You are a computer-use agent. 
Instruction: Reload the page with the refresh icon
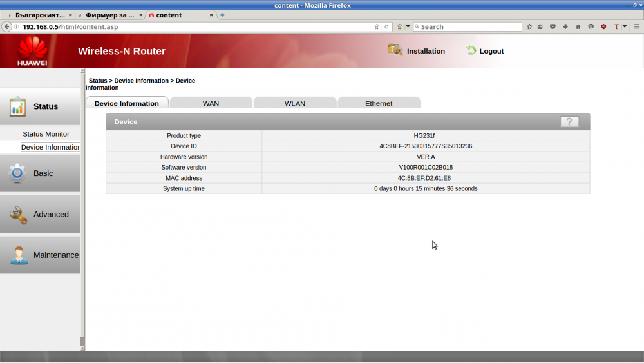click(x=386, y=26)
